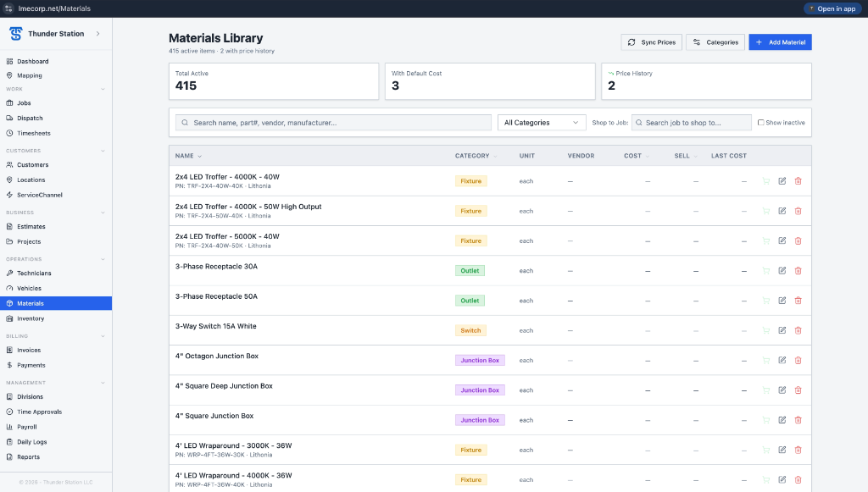Click the With Default Cost card
The height and width of the screenshot is (492, 868).
click(490, 81)
